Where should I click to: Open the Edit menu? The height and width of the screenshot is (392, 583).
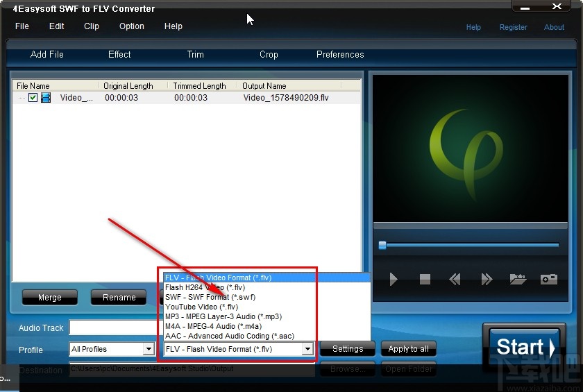point(56,26)
